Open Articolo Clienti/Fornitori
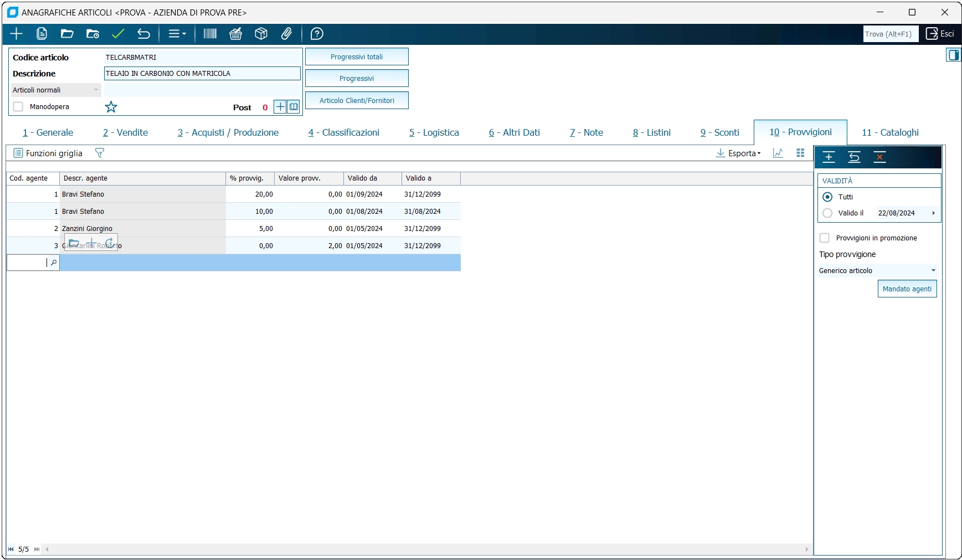Image resolution: width=962 pixels, height=560 pixels. click(x=357, y=100)
